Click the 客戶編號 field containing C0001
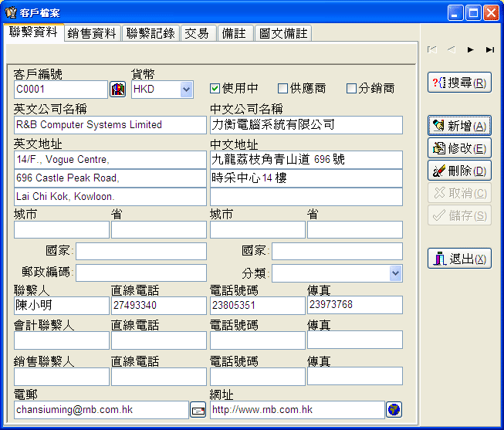 click(61, 90)
